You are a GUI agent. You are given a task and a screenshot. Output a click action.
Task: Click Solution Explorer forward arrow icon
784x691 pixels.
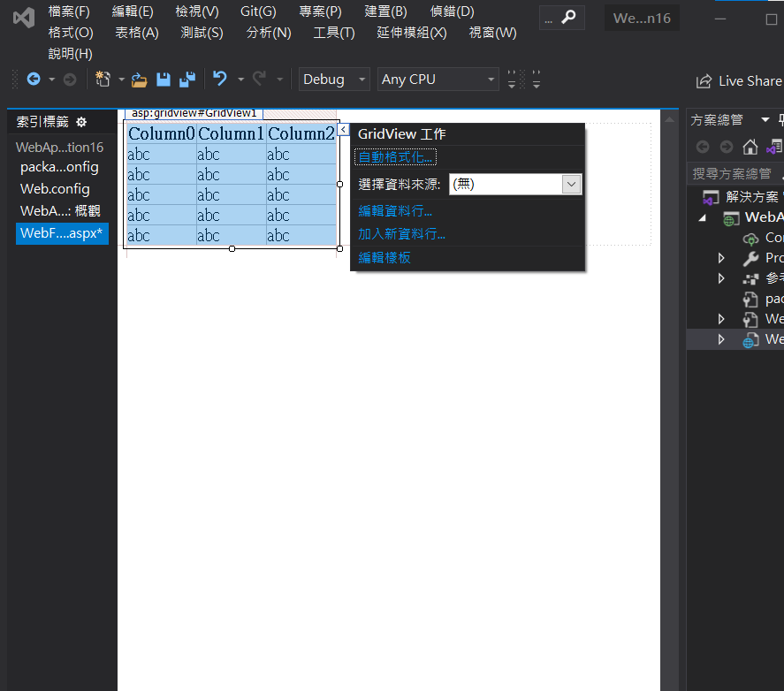pyautogui.click(x=726, y=147)
